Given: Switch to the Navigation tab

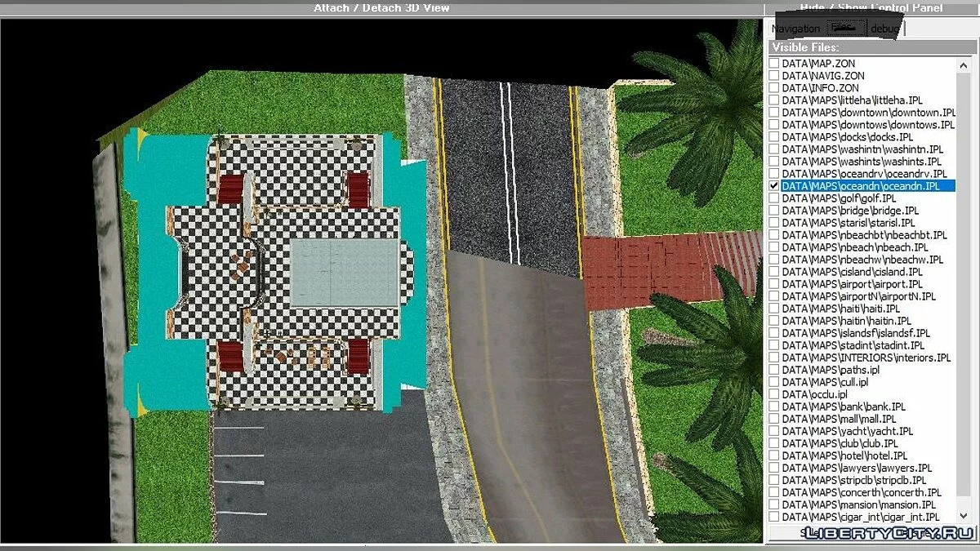Looking at the screenshot, I should pyautogui.click(x=795, y=28).
